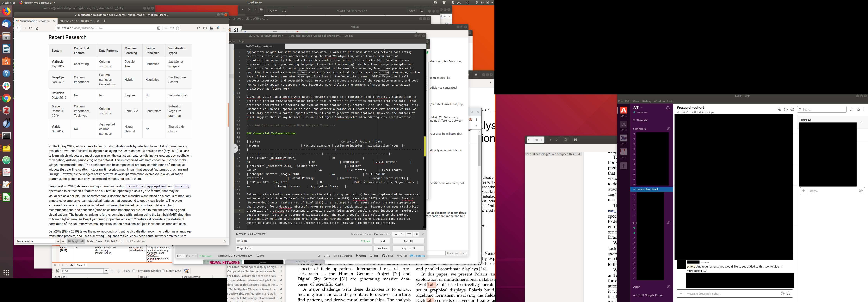This screenshot has height=302, width=868.
Task: Expand Calc Find field dropdown arrow
Action: [106, 271]
